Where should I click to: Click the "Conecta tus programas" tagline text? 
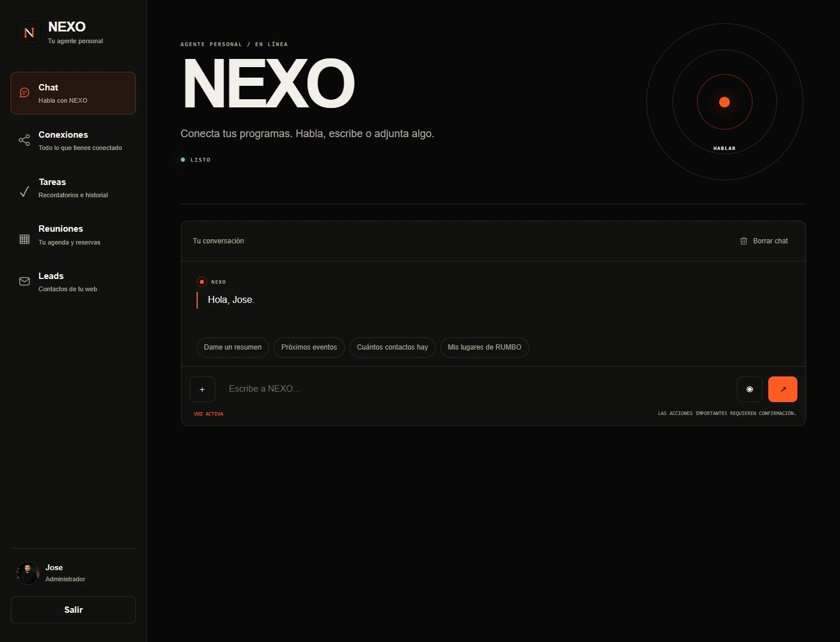307,134
